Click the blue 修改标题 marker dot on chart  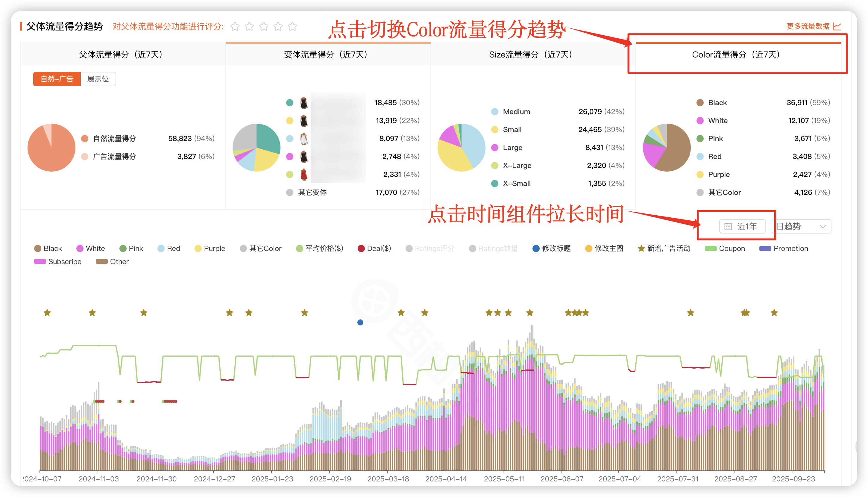point(360,322)
